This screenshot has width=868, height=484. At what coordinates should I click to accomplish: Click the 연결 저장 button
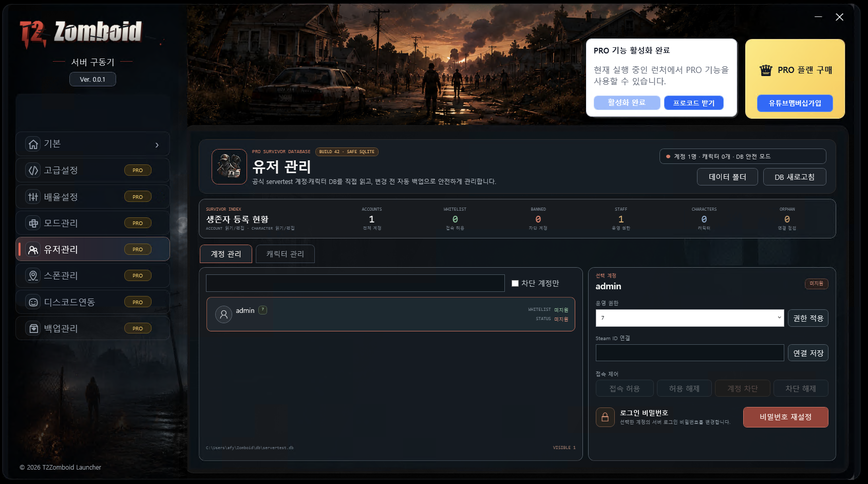[x=808, y=353]
